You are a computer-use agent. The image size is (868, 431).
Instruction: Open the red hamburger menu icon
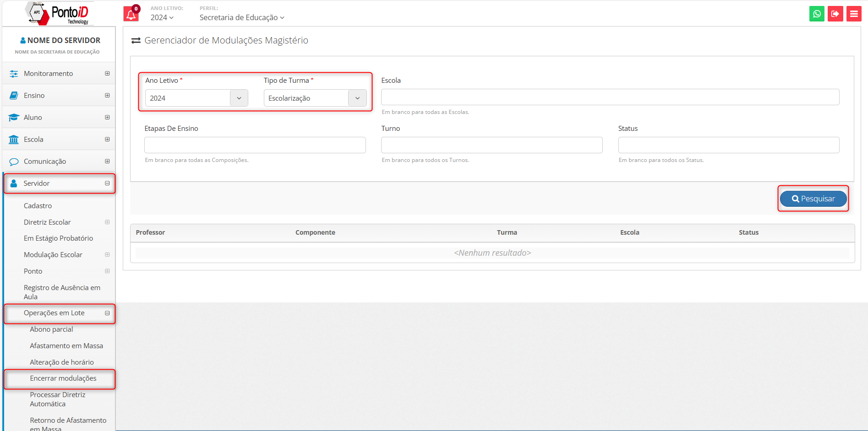[854, 14]
